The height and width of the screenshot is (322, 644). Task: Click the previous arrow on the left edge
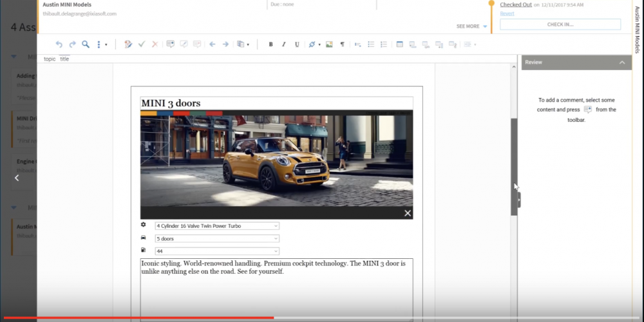point(17,178)
